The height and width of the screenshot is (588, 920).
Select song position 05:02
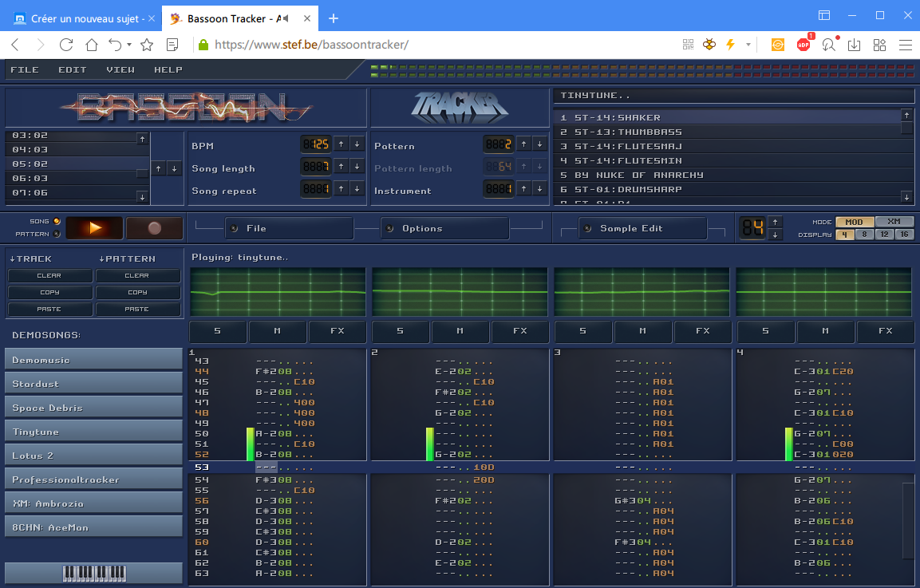coord(71,164)
